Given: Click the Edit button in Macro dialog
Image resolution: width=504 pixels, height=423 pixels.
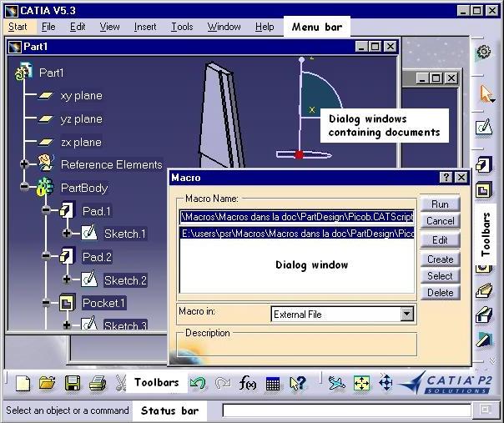Looking at the screenshot, I should pos(440,239).
